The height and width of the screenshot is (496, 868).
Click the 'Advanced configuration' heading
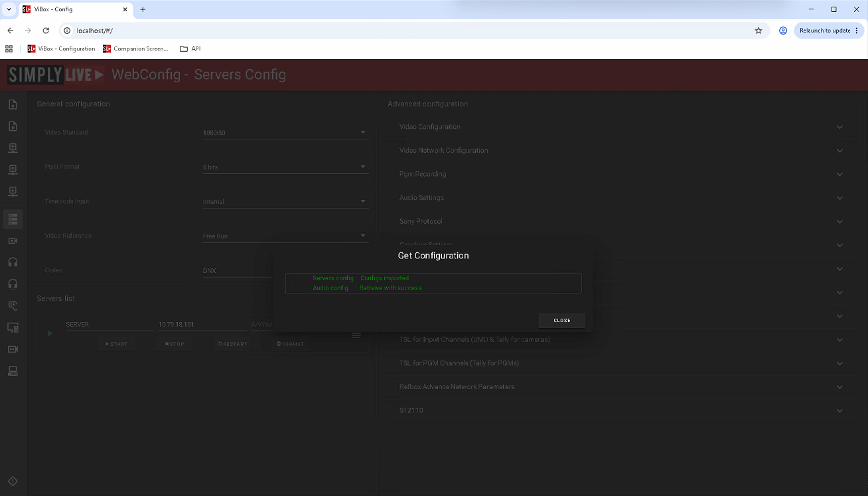pos(427,104)
